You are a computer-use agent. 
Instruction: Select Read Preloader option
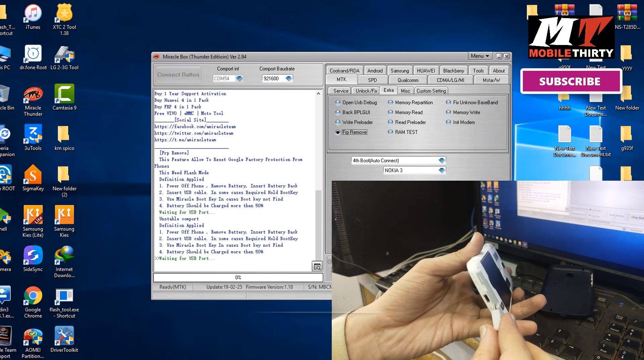[x=407, y=122]
